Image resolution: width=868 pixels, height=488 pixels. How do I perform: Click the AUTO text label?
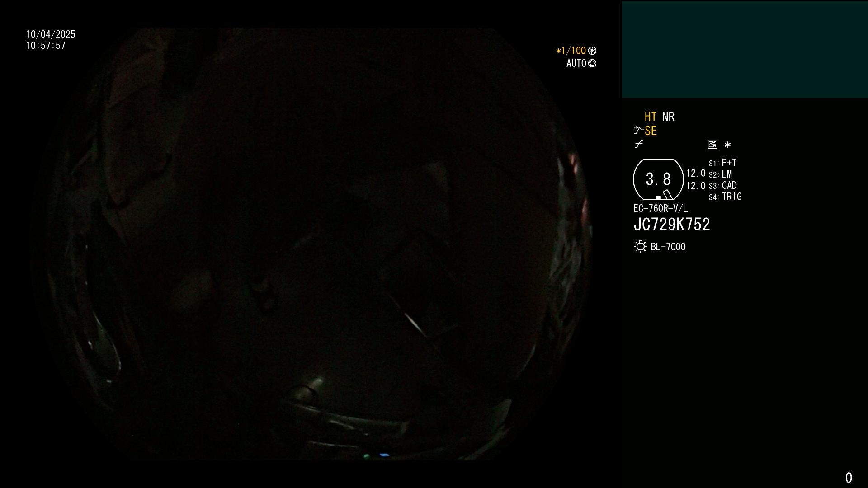[576, 63]
